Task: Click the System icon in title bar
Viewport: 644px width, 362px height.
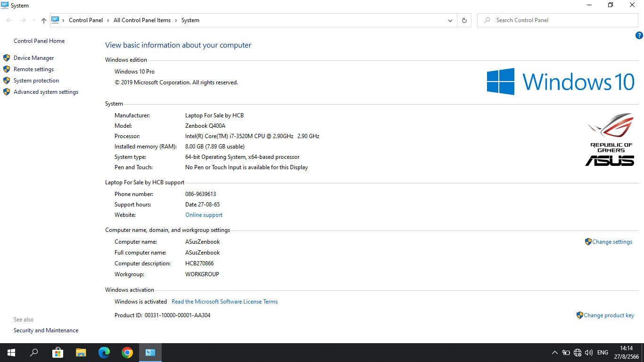Action: click(x=5, y=5)
